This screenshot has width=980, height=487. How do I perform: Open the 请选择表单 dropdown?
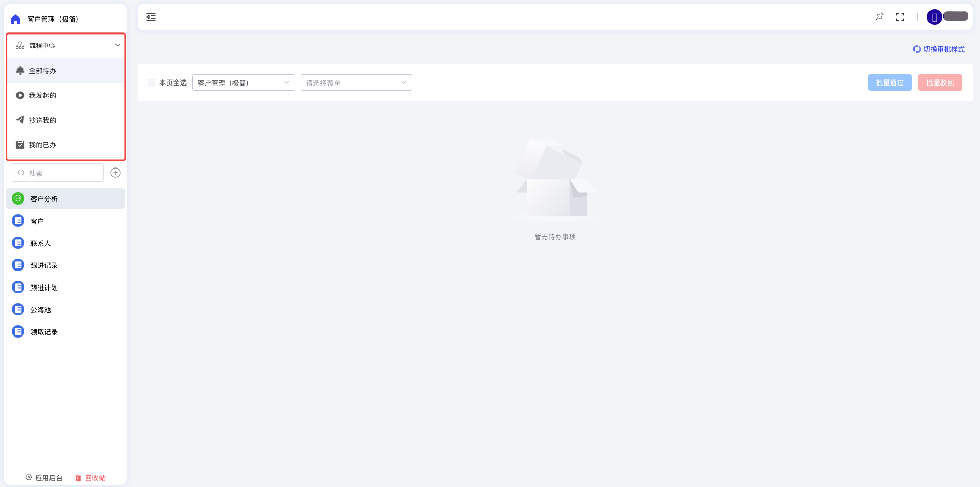point(356,82)
